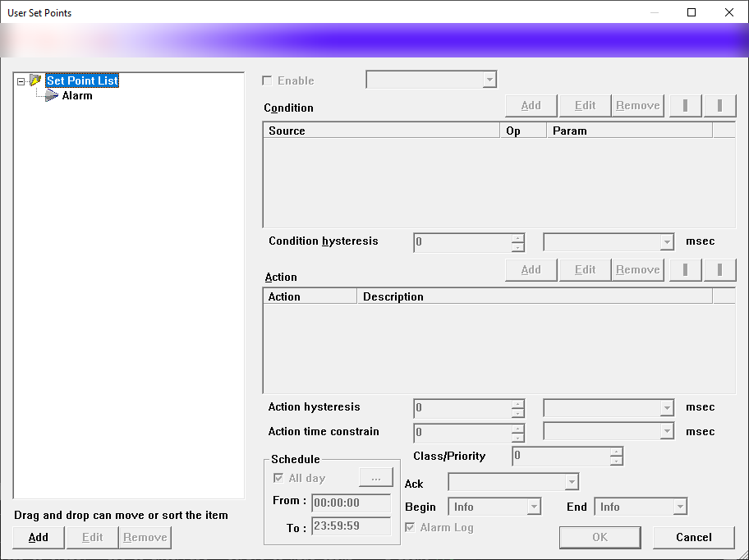Decrease Condition hysteresis with down spinner

517,247
